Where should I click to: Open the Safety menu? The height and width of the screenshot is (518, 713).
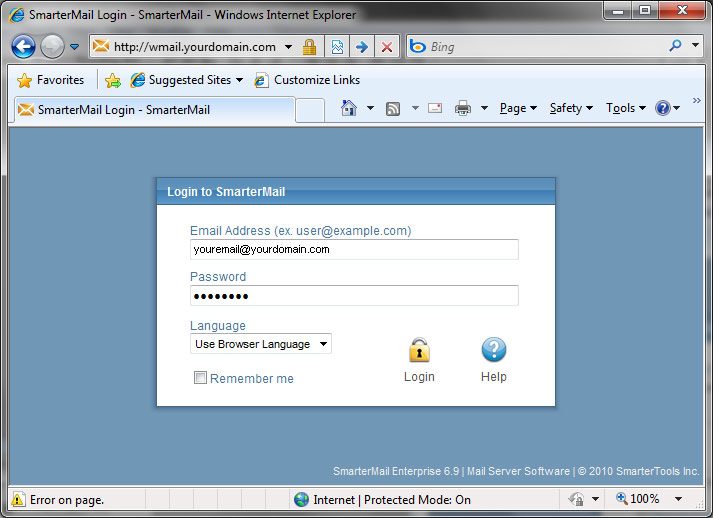click(x=571, y=108)
